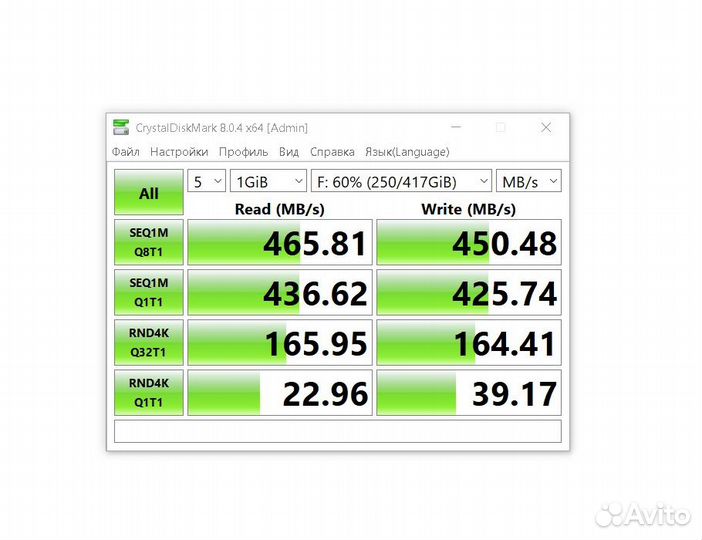This screenshot has width=702, height=540.
Task: Start the RND4K Q32T1 test
Action: pyautogui.click(x=149, y=343)
